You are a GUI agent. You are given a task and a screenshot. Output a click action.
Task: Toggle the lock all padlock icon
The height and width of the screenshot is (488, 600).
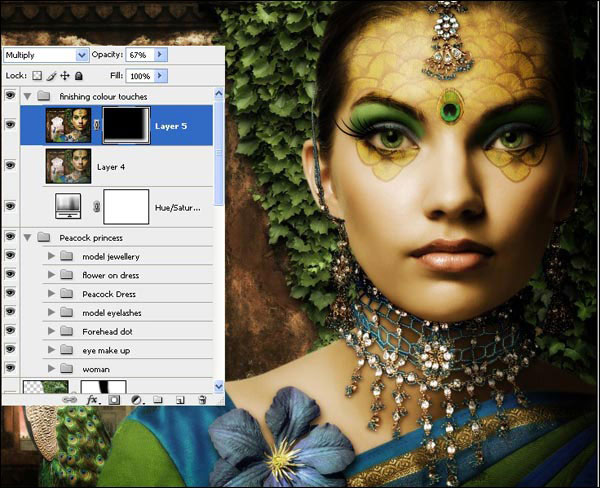click(79, 76)
